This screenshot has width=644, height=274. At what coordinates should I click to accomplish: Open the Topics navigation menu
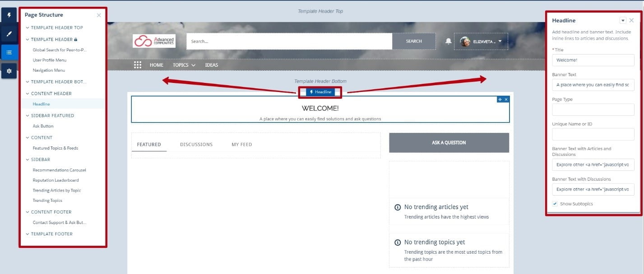point(184,65)
